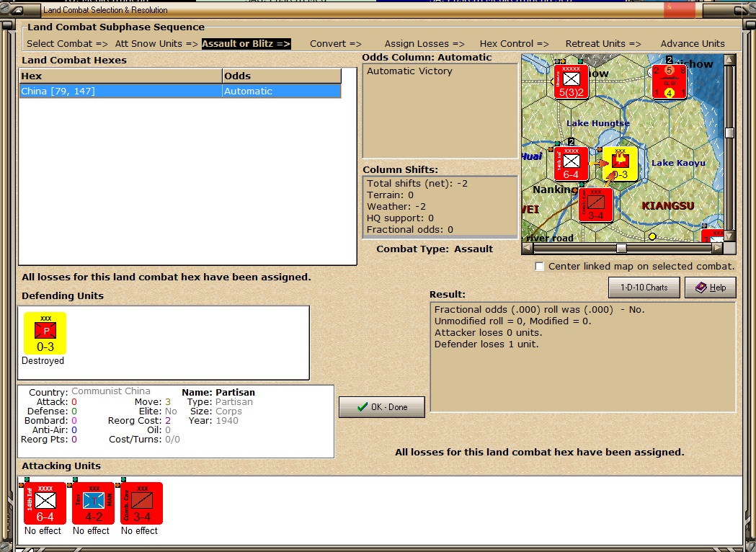
Task: Click the red naval counter near Lake Hungtse
Action: click(670, 81)
